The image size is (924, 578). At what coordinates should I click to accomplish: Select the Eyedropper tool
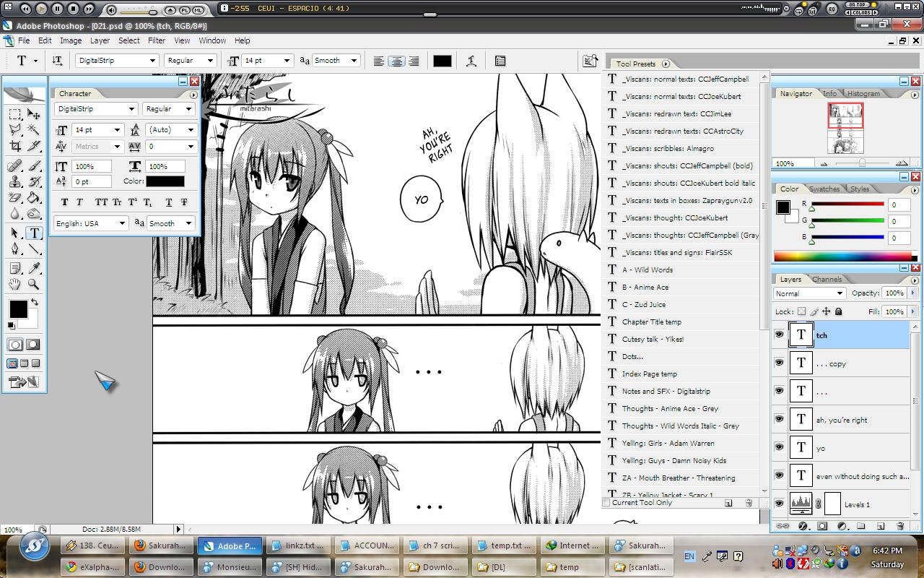pos(34,269)
